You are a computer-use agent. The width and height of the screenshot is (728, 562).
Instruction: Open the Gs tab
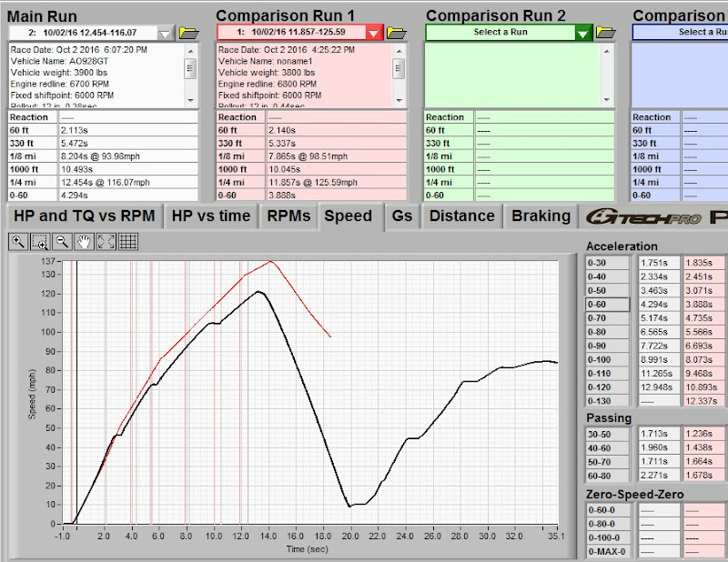point(402,216)
